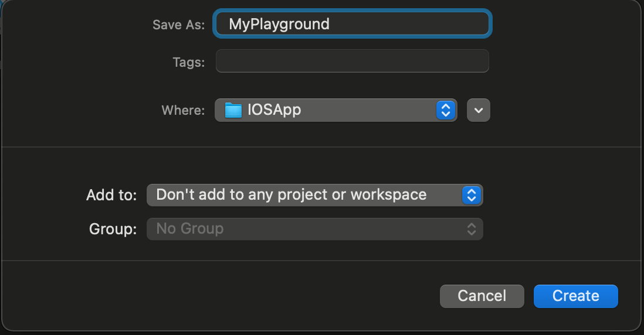
Task: Click the Create button
Action: (576, 296)
